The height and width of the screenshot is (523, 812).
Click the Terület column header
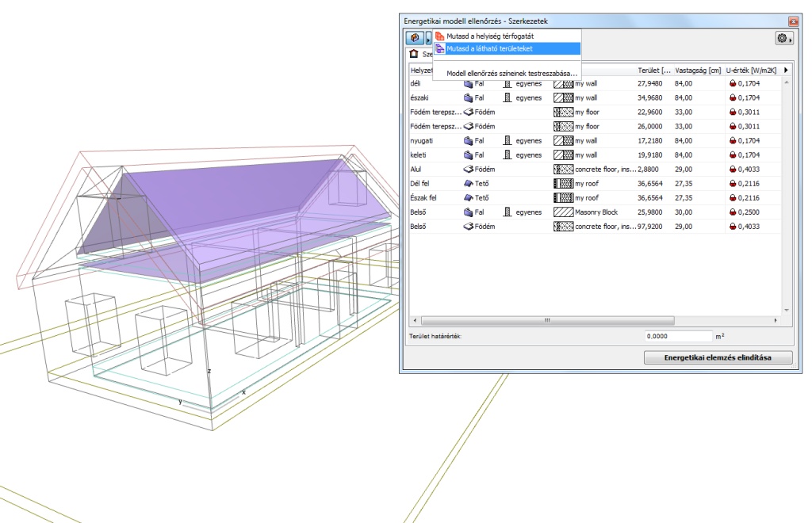coord(654,71)
